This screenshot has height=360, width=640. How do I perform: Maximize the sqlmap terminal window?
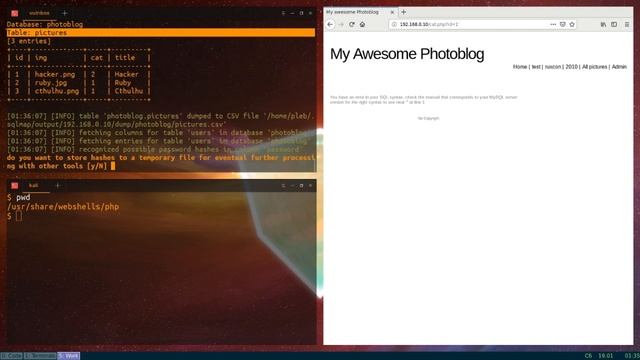click(x=301, y=13)
